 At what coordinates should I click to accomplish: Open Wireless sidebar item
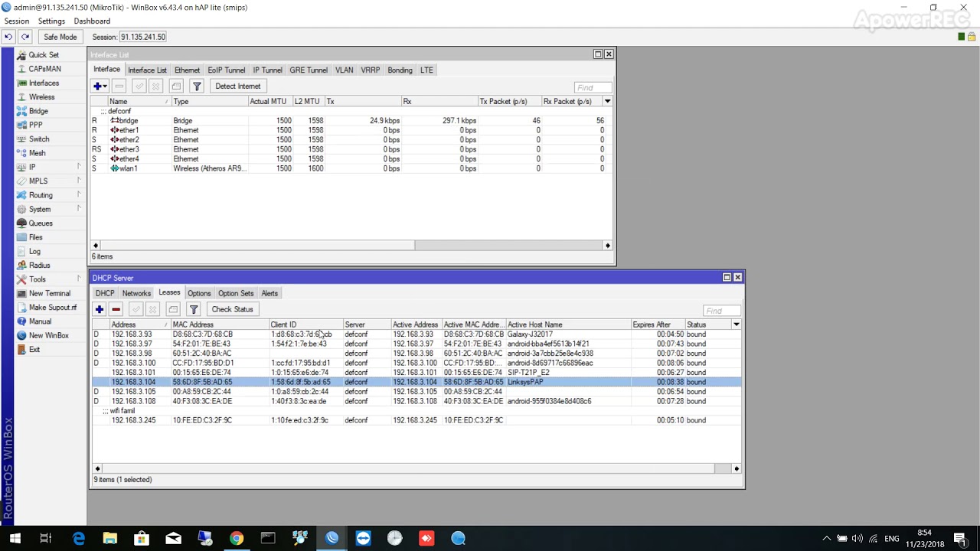click(41, 97)
